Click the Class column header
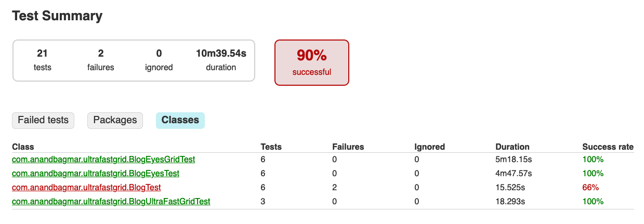The width and height of the screenshot is (644, 224). [x=23, y=147]
